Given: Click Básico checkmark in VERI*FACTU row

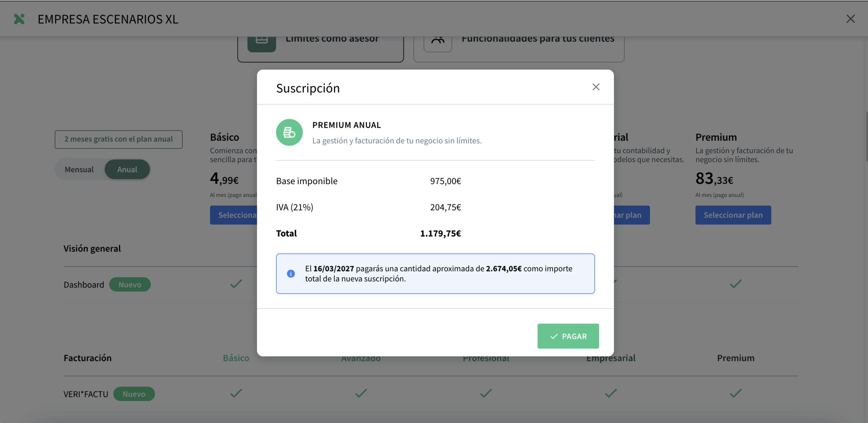Looking at the screenshot, I should [x=236, y=393].
